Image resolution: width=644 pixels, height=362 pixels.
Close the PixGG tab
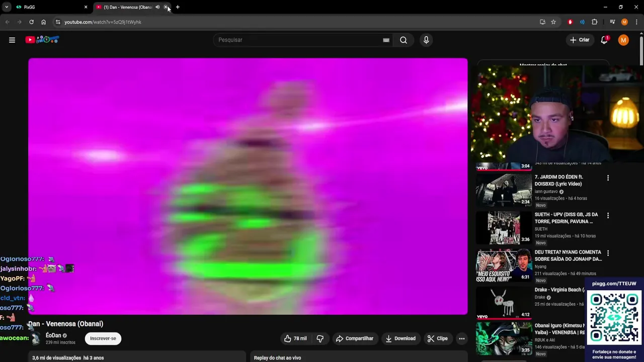click(x=86, y=7)
